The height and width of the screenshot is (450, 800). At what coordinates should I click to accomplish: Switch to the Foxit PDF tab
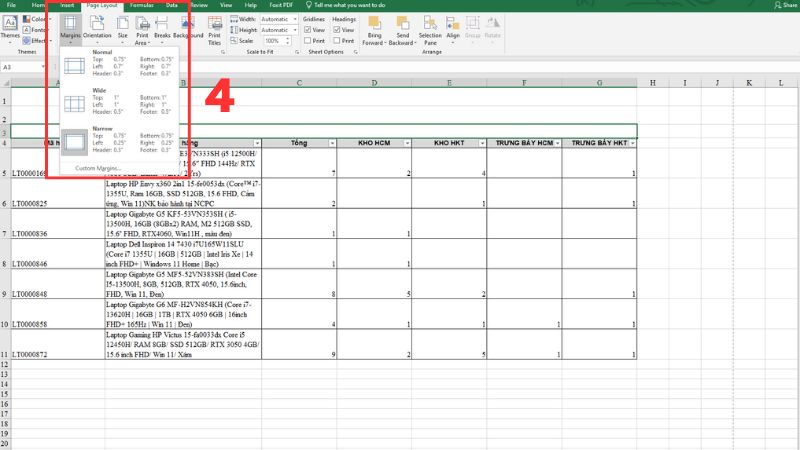pos(281,5)
